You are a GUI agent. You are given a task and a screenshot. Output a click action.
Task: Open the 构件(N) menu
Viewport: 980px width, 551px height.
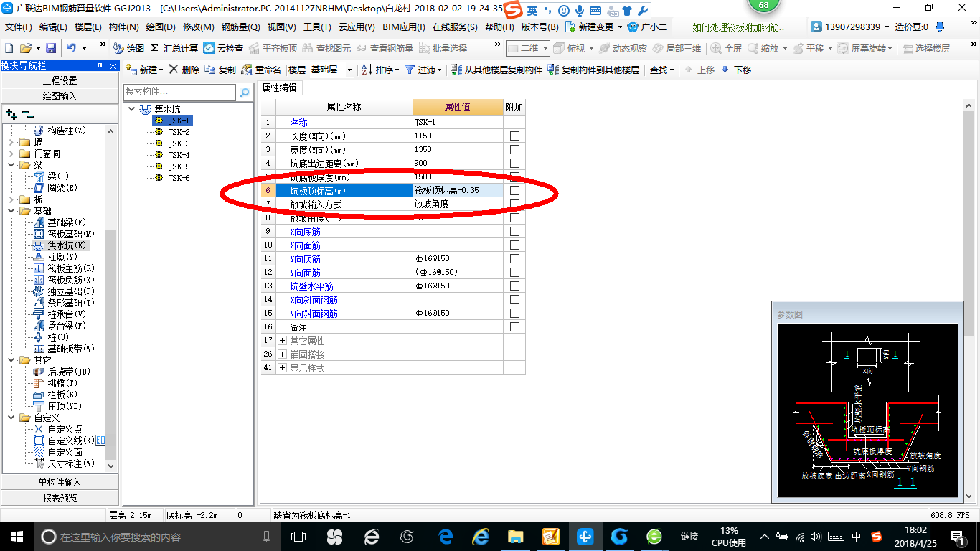click(x=124, y=27)
